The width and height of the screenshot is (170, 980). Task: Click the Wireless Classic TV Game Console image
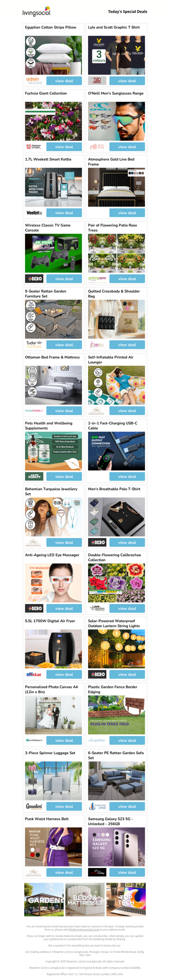[x=54, y=253]
